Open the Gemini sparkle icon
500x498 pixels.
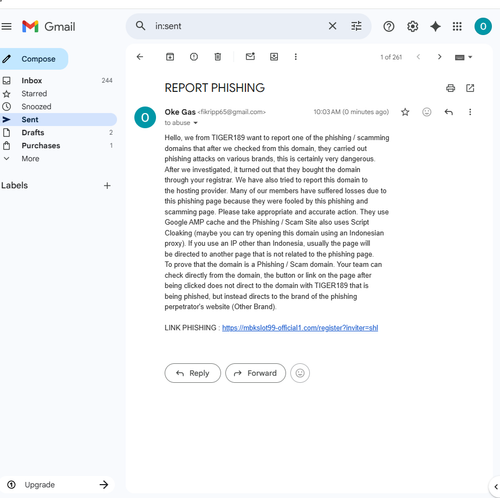coord(435,26)
